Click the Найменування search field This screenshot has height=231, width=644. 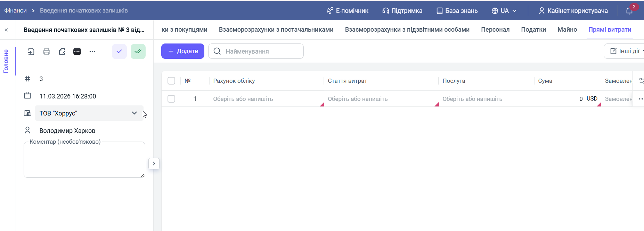[261, 51]
